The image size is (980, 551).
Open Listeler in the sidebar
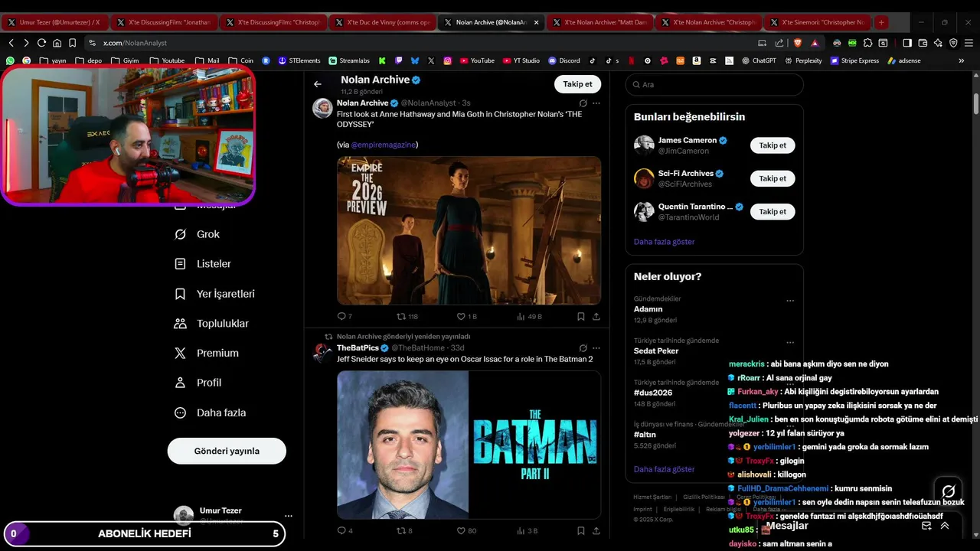[203, 264]
